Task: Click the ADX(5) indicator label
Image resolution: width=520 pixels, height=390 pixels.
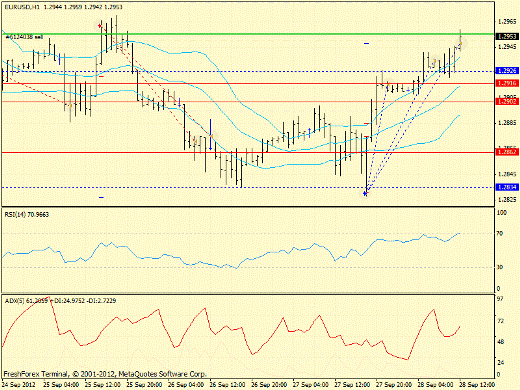Action: pyautogui.click(x=60, y=301)
